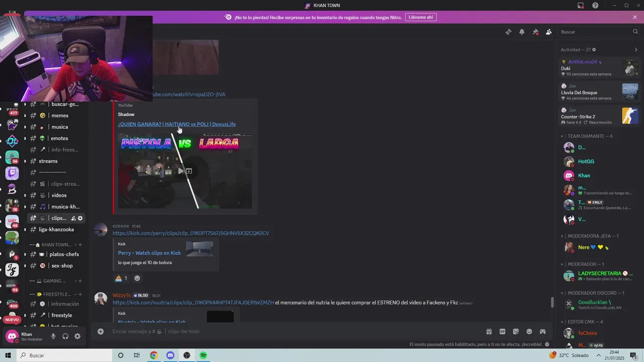Open the clips-strea... channel
This screenshot has height=362, width=644.
pos(55,184)
